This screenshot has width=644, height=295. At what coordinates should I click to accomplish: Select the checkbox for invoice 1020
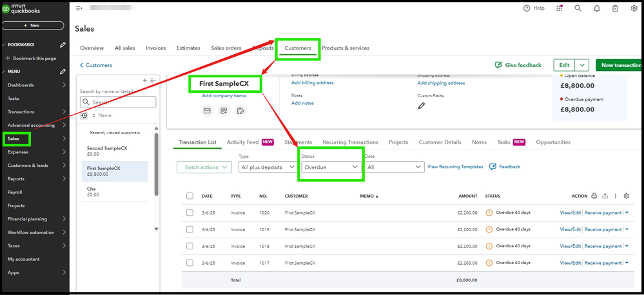[x=190, y=213]
